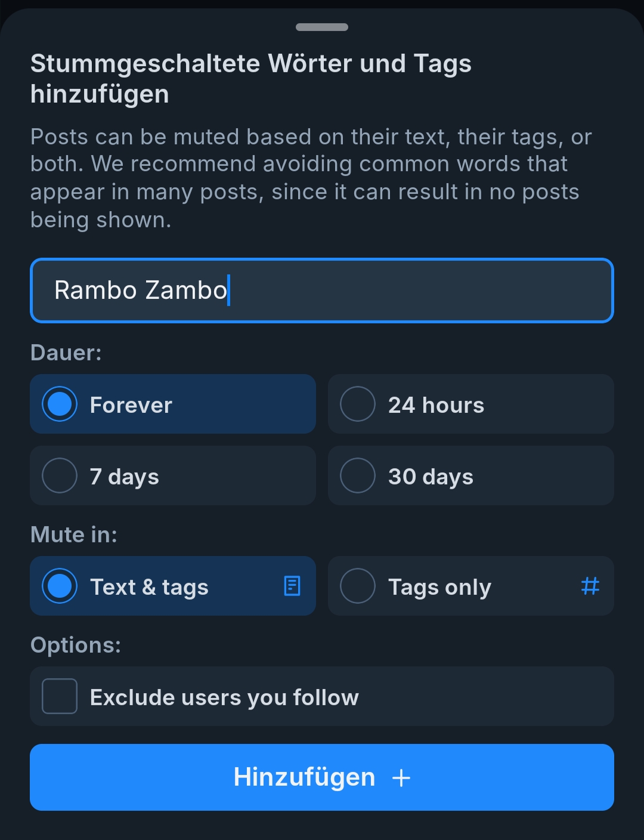The height and width of the screenshot is (840, 644).
Task: Click the "Exclude users you follow" label text
Action: 224,697
